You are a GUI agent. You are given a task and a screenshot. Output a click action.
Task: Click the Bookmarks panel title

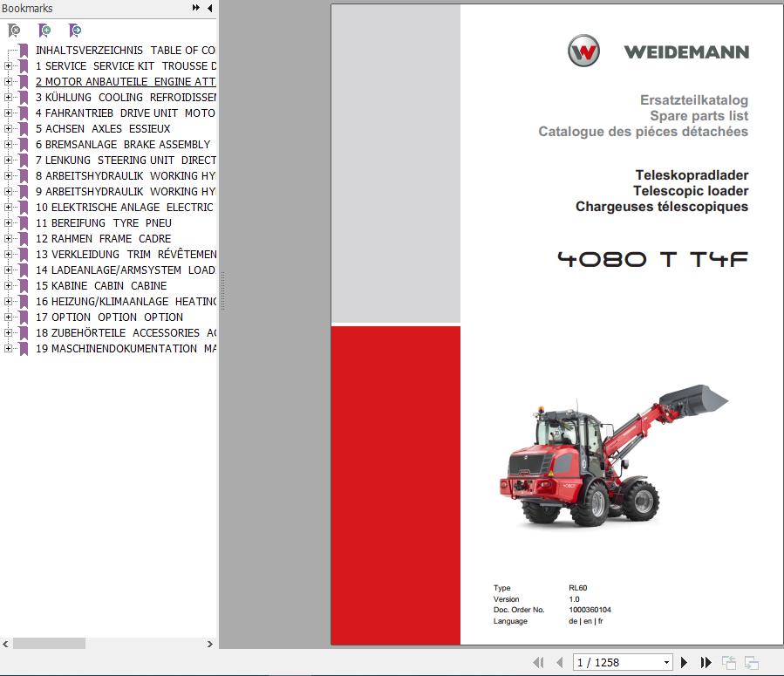pyautogui.click(x=27, y=8)
